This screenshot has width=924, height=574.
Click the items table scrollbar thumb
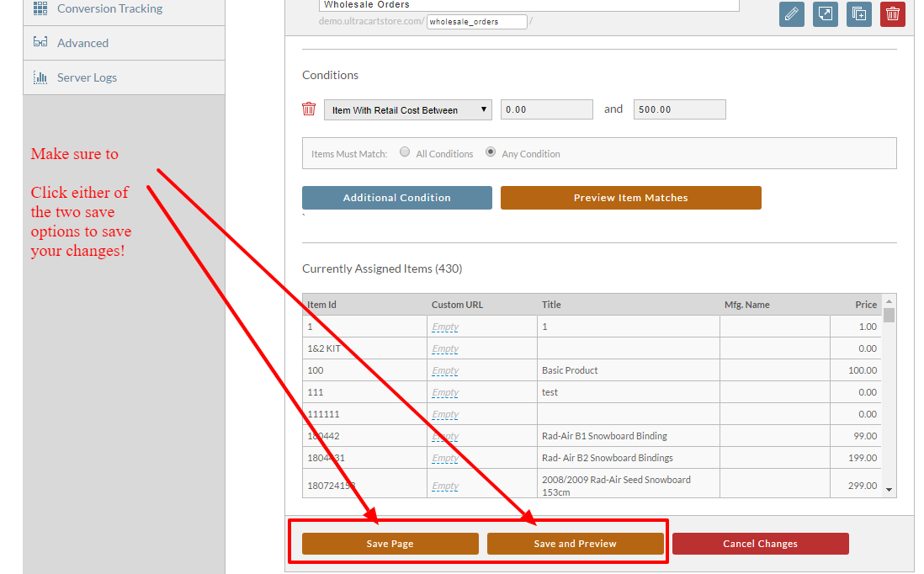click(889, 316)
